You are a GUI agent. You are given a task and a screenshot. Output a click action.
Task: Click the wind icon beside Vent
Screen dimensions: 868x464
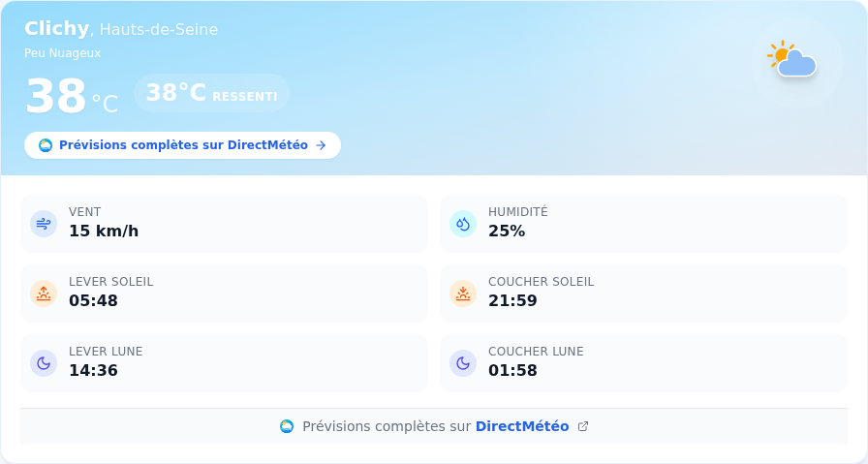pos(44,224)
